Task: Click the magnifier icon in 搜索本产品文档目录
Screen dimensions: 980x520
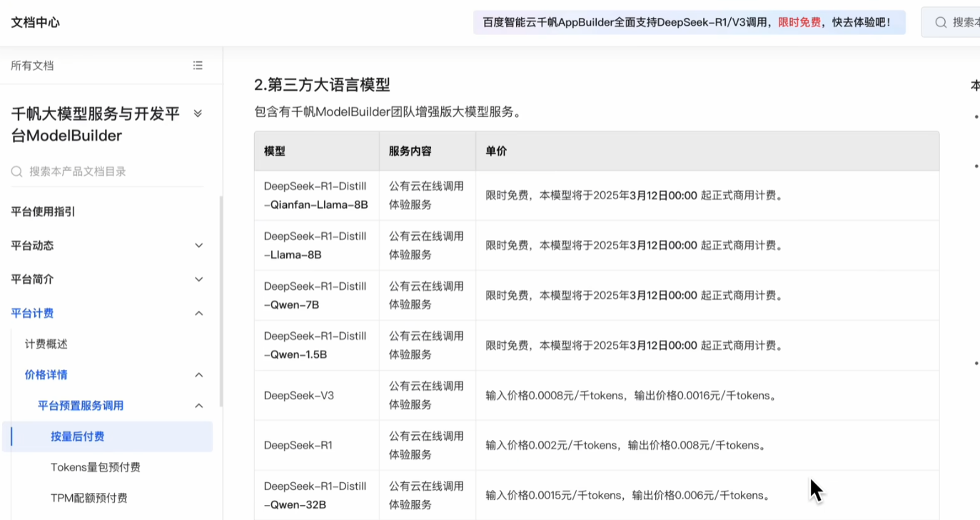Action: tap(17, 171)
